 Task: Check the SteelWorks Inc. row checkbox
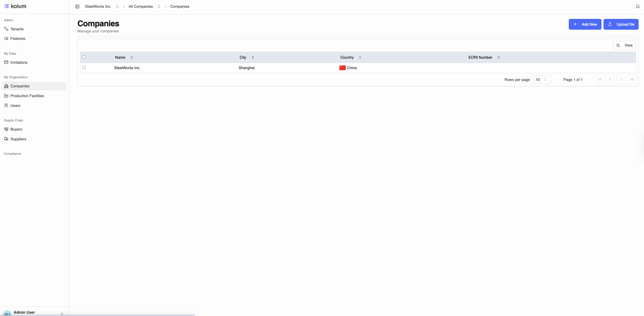[x=84, y=67]
